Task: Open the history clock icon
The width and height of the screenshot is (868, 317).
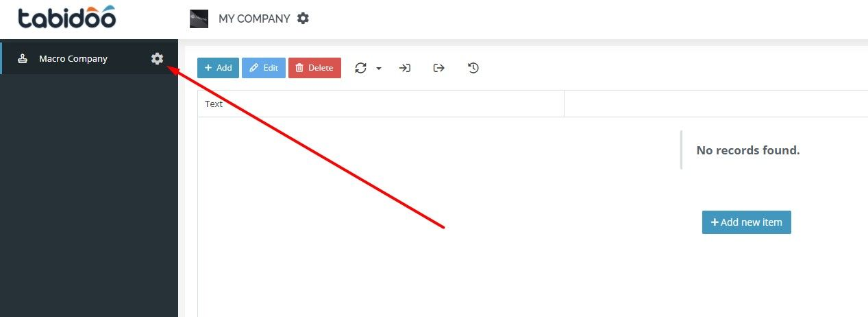Action: [x=473, y=68]
